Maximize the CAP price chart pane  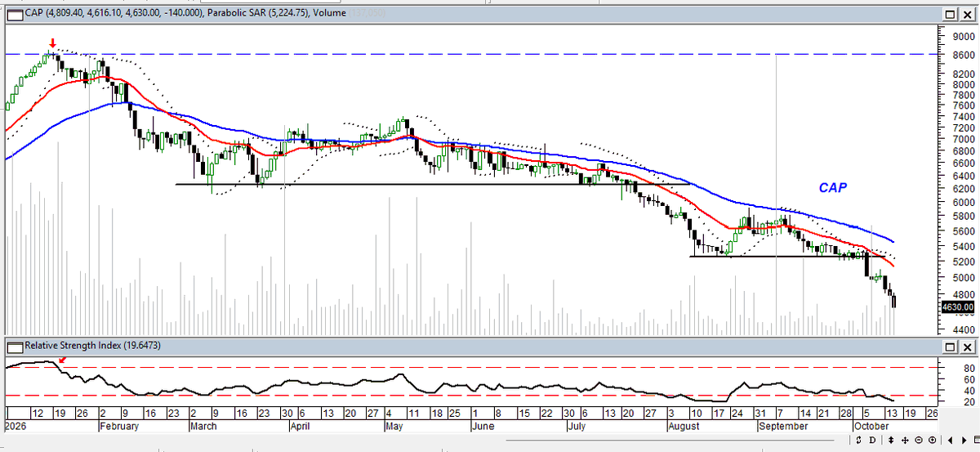[x=950, y=14]
